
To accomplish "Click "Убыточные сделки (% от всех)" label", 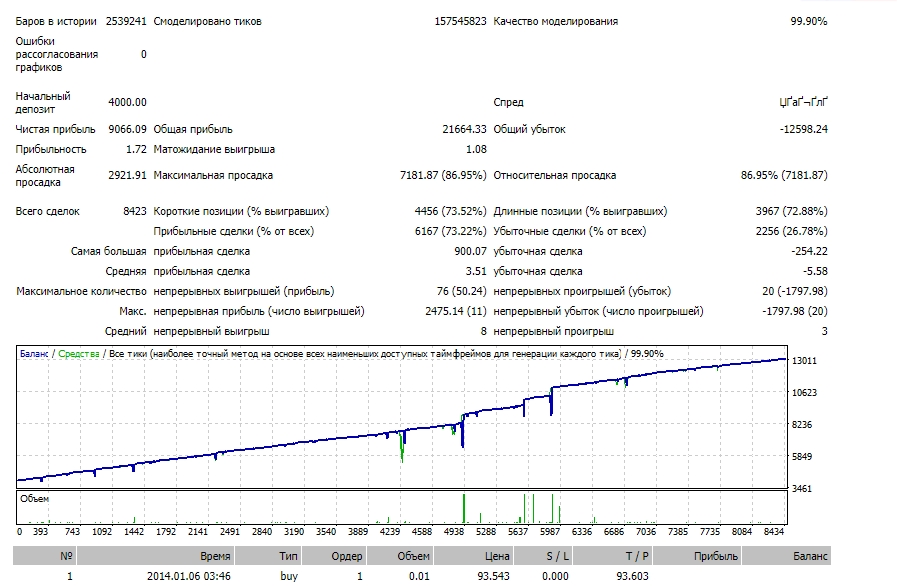I will [570, 231].
